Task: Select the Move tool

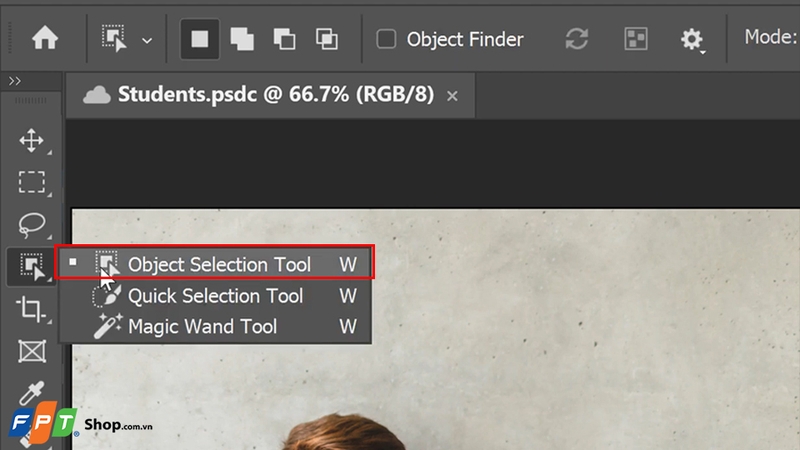Action: (x=32, y=141)
